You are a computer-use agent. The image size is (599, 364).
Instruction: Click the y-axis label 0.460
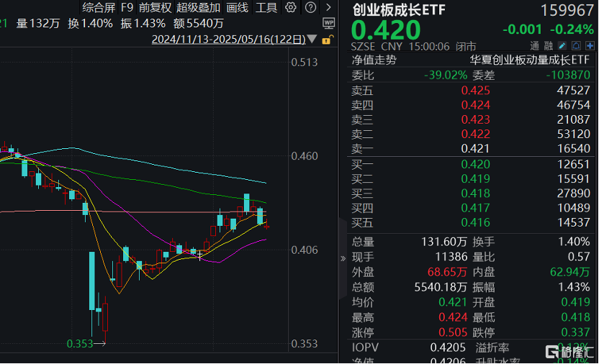click(x=305, y=156)
